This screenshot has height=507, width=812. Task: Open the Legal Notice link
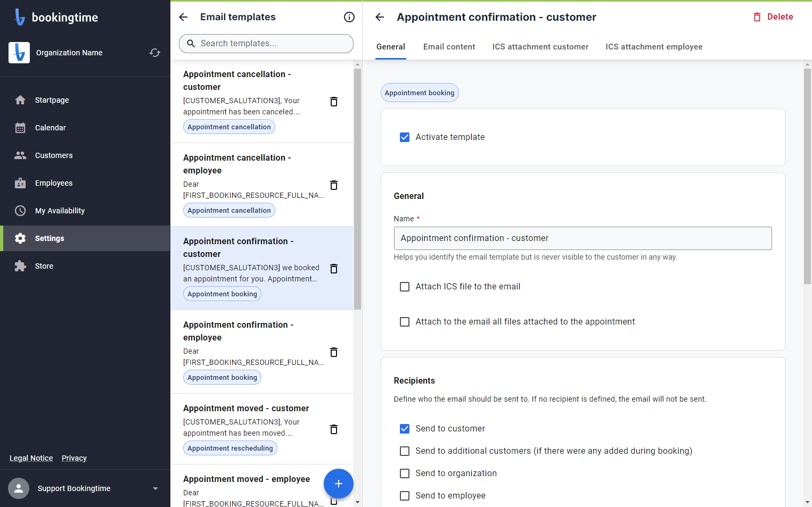(31, 458)
